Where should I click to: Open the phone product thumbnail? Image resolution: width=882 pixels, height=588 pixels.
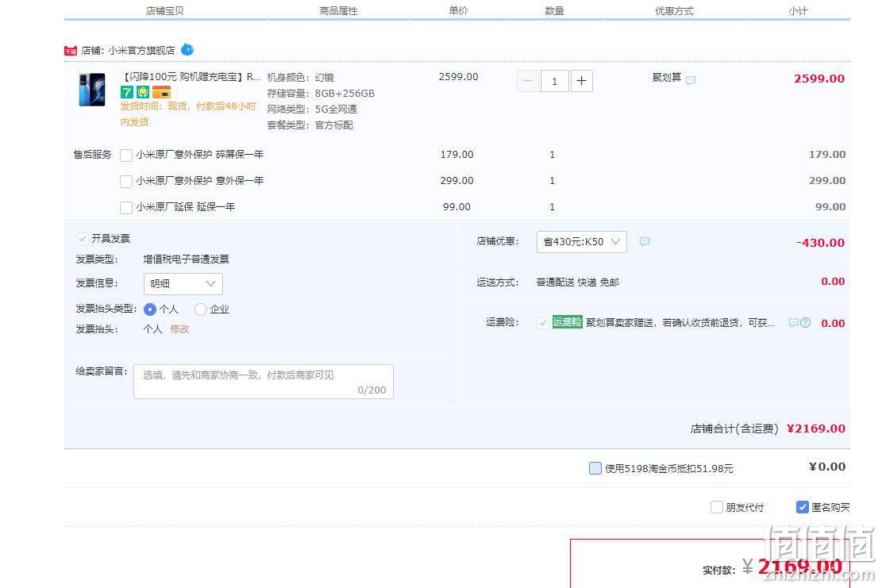[91, 90]
